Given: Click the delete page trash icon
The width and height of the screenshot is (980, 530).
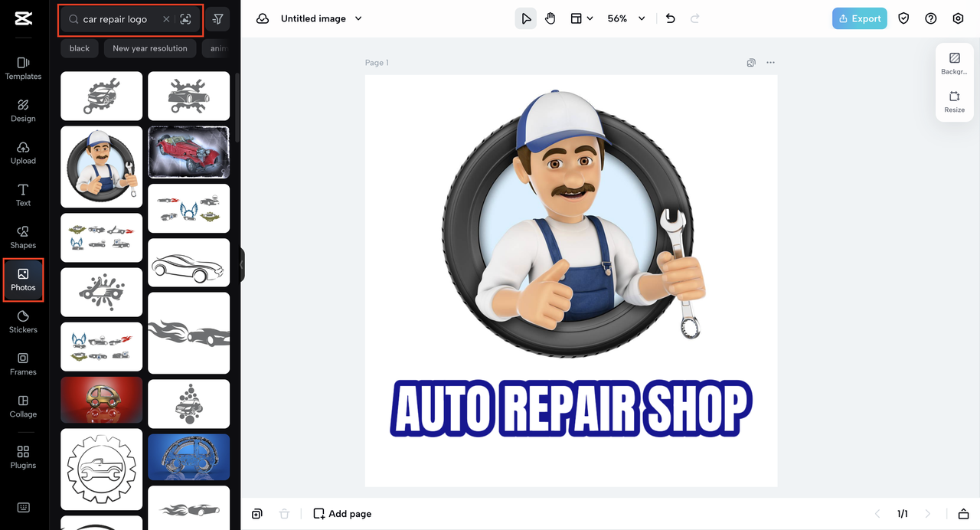Looking at the screenshot, I should coord(285,514).
